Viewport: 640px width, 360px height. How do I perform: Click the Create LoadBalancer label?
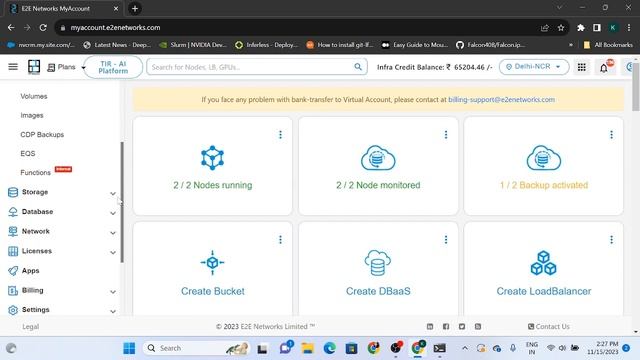pos(544,291)
